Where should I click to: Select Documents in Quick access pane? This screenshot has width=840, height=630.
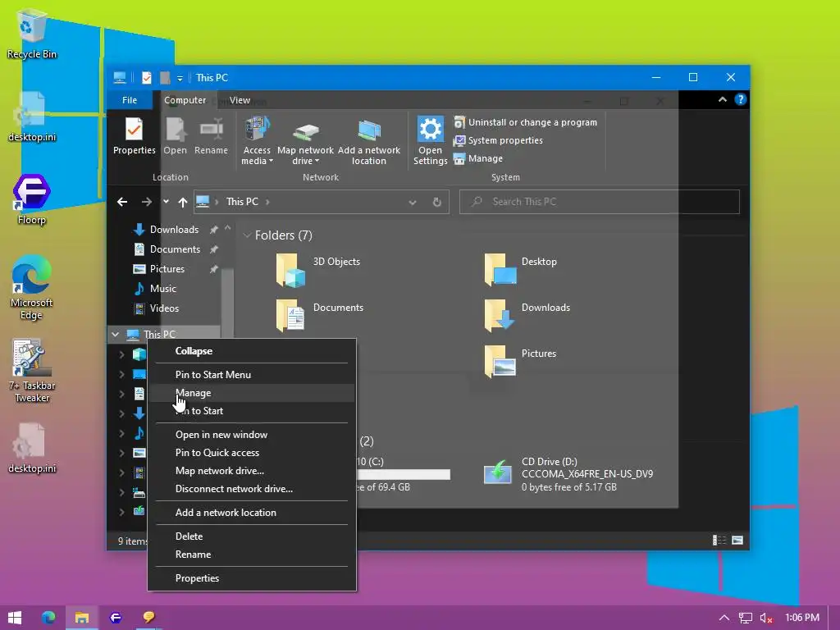tap(175, 249)
